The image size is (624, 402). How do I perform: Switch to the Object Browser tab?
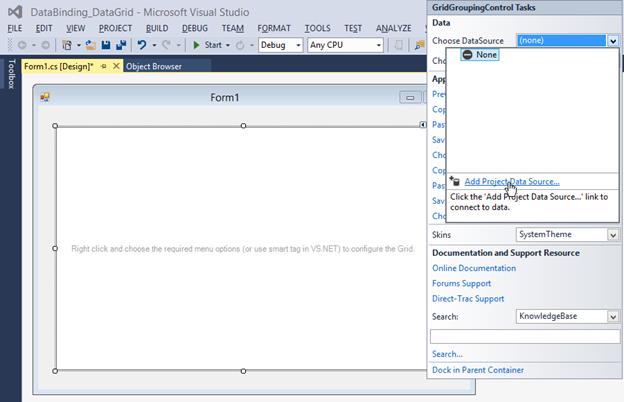154,66
